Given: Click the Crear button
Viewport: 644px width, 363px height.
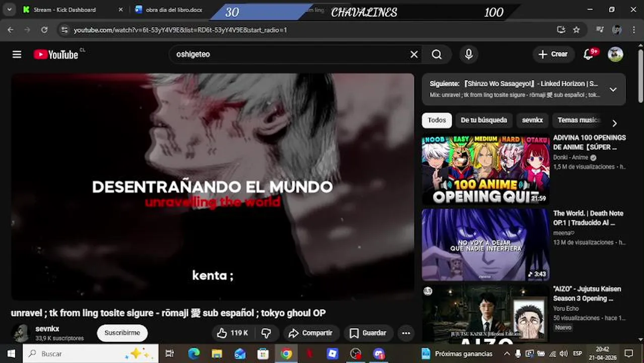Looking at the screenshot, I should 553,54.
